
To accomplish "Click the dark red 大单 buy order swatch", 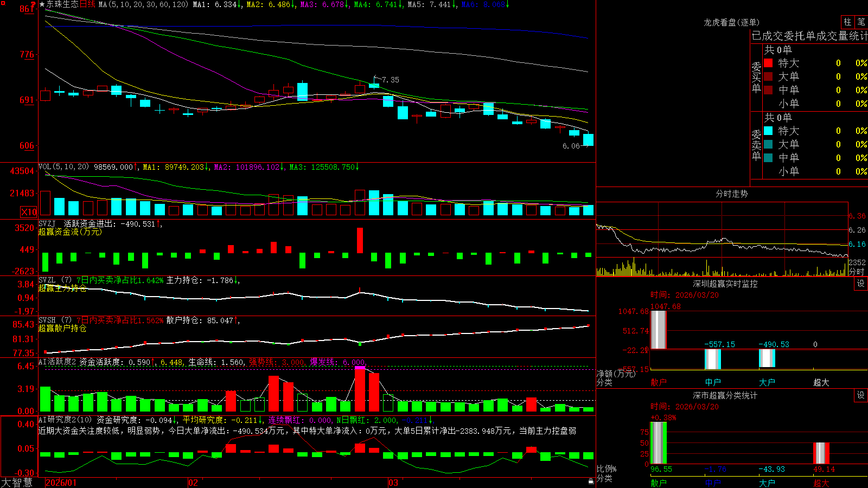I will coord(768,76).
